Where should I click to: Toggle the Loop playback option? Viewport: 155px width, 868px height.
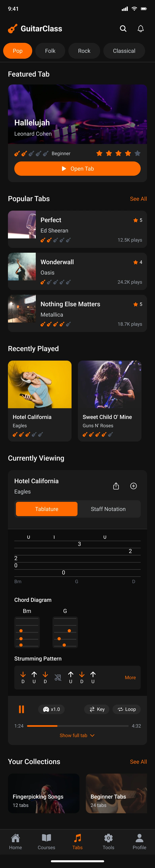pyautogui.click(x=127, y=709)
